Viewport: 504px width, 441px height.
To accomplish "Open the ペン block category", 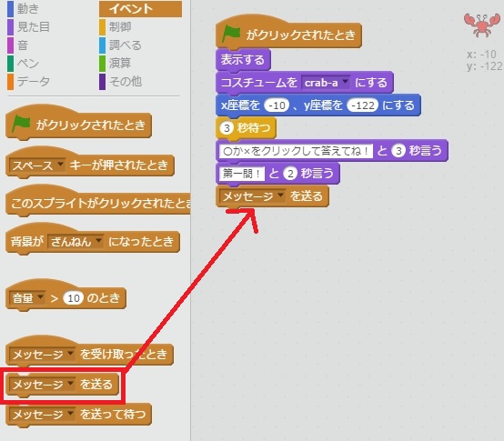I will (23, 64).
